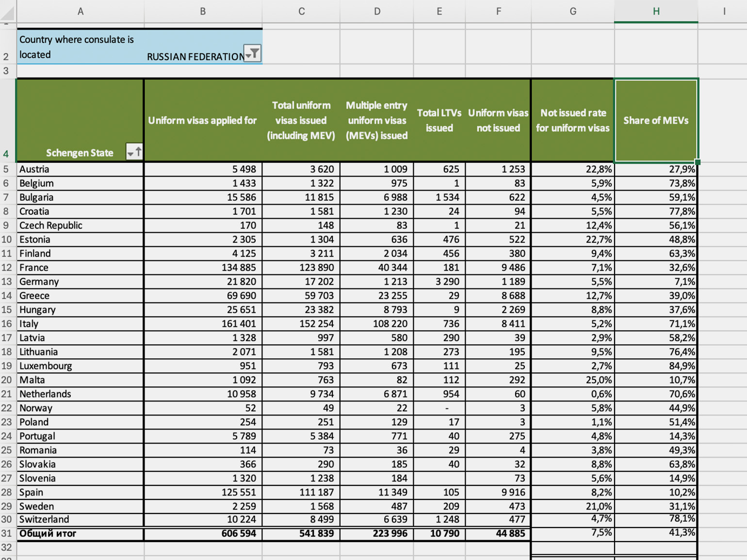Select column C header
This screenshot has width=747, height=560.
click(301, 11)
